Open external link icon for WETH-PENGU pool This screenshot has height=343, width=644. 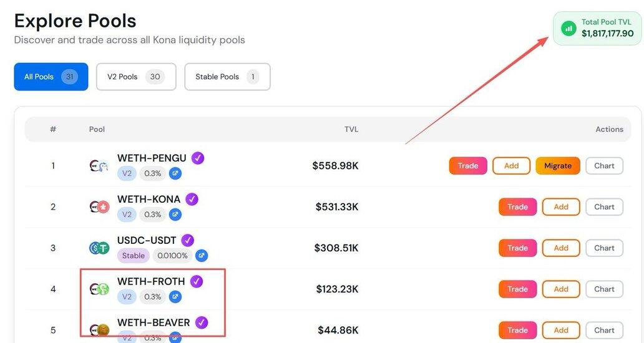coord(175,173)
